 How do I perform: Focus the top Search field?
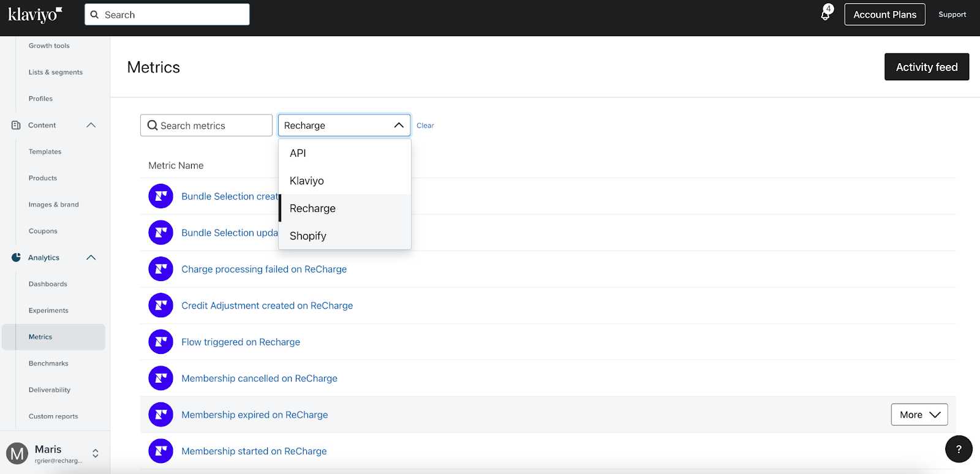pyautogui.click(x=167, y=15)
